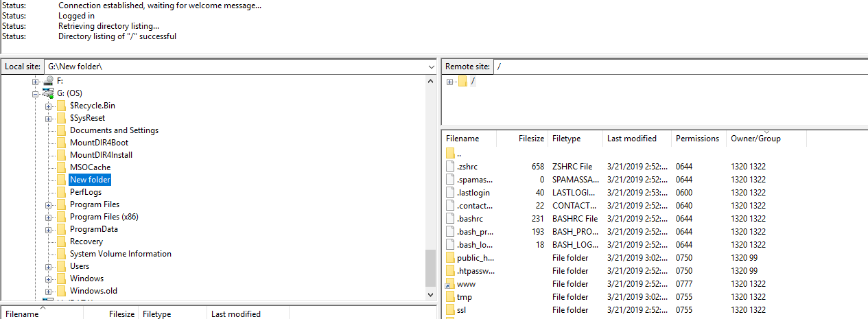Image resolution: width=868 pixels, height=319 pixels.
Task: Click the Recovery folder icon
Action: 61,241
